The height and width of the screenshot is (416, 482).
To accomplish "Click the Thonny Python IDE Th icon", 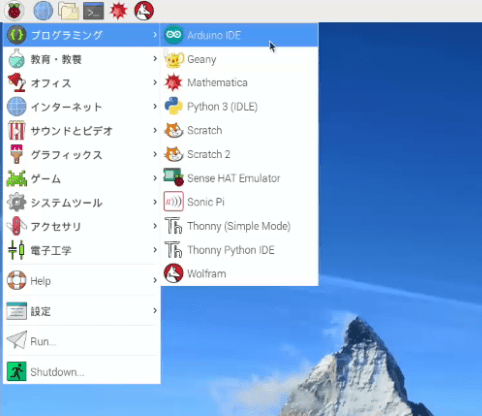I will tap(173, 250).
